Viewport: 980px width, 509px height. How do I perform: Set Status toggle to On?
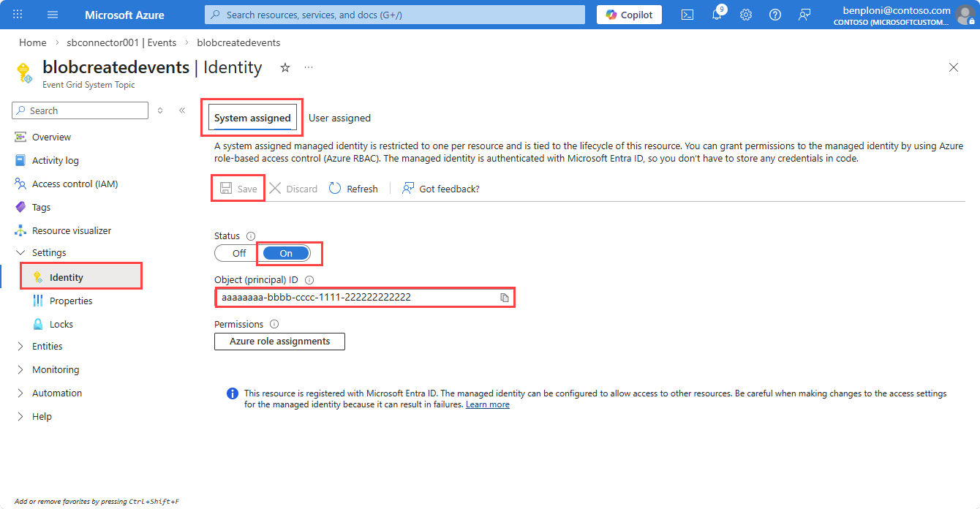coord(286,253)
